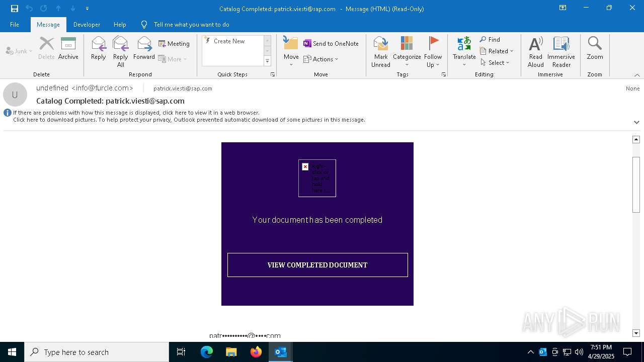Open the Follow Up flag menu
644x362 pixels.
433,52
